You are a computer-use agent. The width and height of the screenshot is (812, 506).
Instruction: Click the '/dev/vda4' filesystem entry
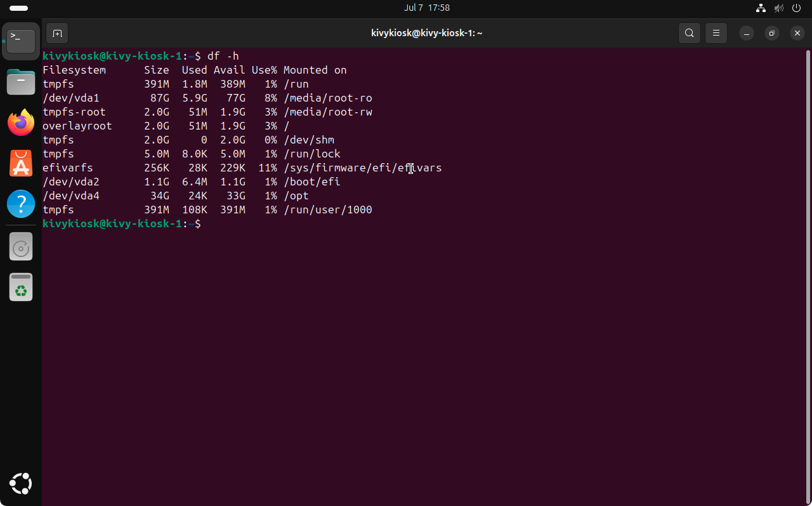coord(71,196)
